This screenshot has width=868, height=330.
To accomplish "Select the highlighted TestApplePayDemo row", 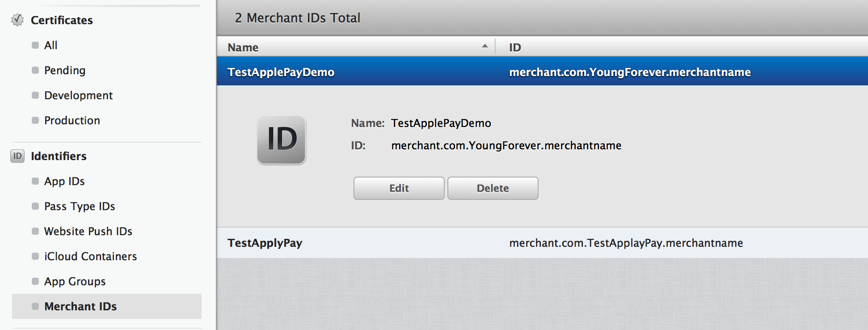I will (x=542, y=72).
